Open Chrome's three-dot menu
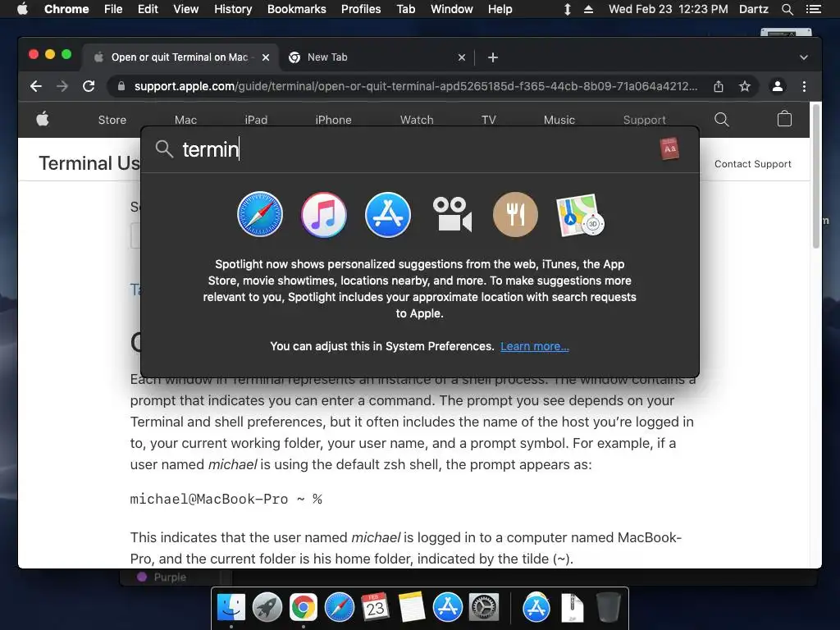 [x=804, y=86]
